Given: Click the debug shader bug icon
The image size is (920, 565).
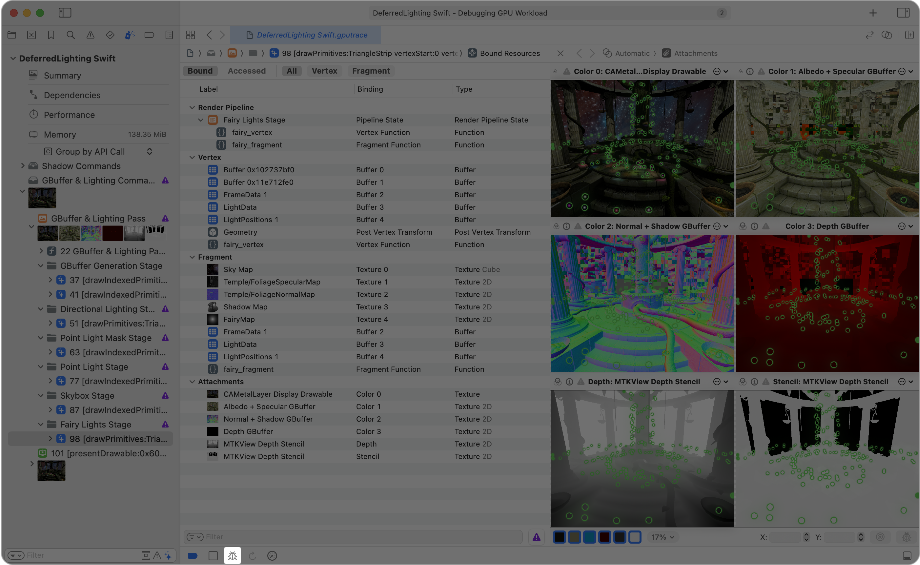Looking at the screenshot, I should pyautogui.click(x=232, y=555).
